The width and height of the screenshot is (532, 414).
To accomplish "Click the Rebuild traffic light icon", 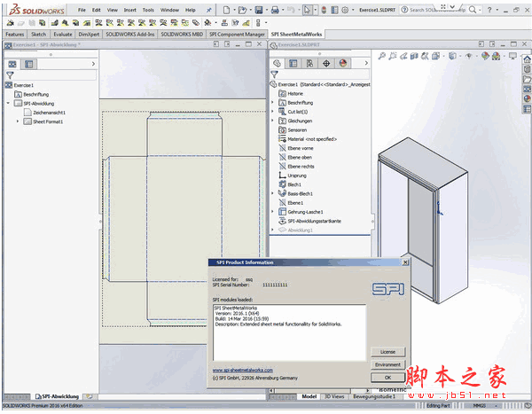I will [x=324, y=10].
